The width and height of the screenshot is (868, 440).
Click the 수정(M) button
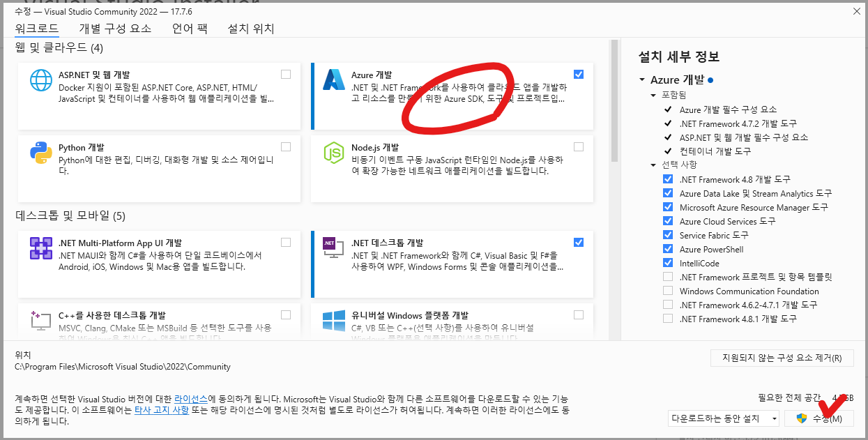point(818,418)
